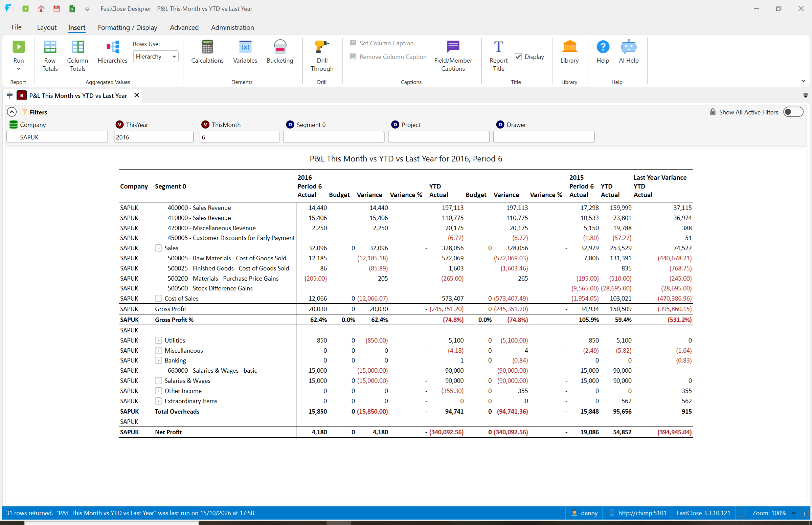Click the home icon in quick access bar
This screenshot has height=525, width=812.
(41, 8)
